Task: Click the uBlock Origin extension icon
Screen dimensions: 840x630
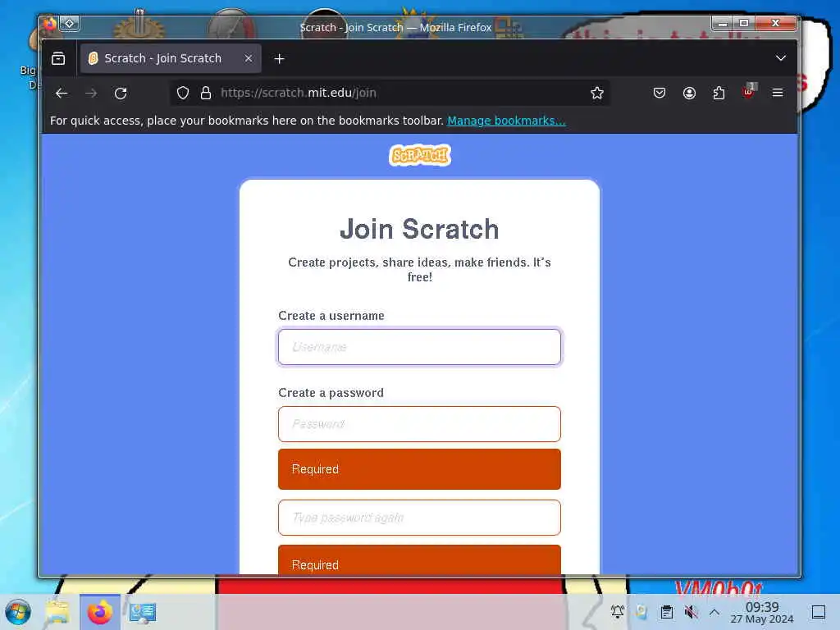Action: [x=749, y=92]
